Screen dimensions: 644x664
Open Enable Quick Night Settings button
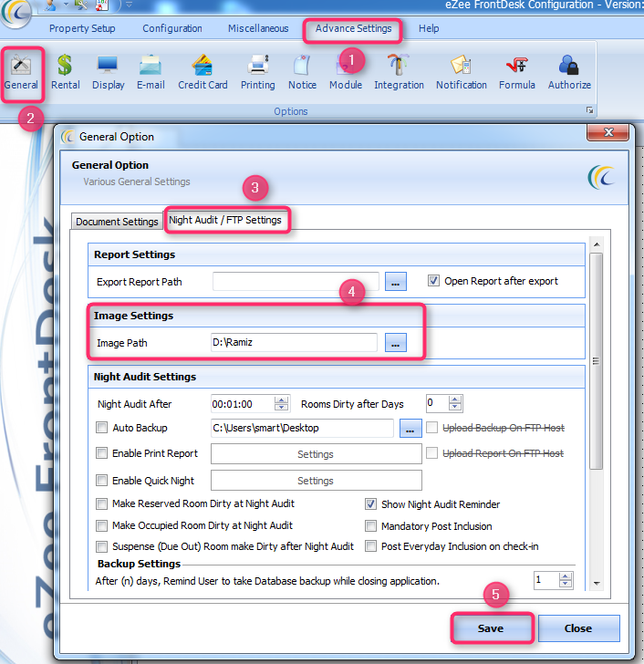click(316, 481)
